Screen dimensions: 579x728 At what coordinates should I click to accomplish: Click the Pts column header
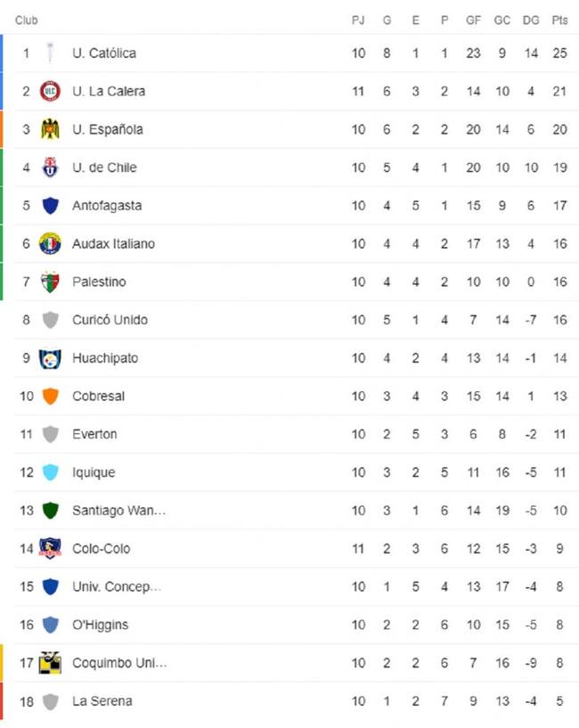[559, 20]
